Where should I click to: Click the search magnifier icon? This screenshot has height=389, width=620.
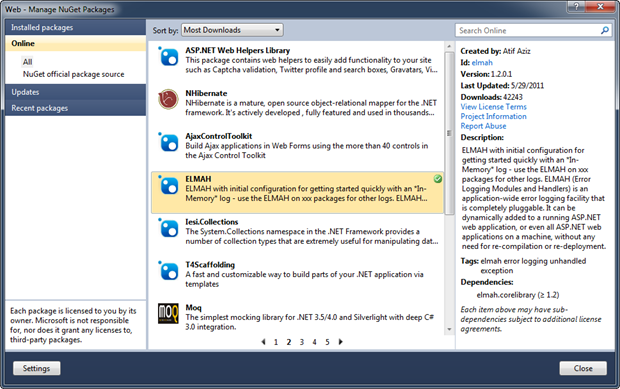click(605, 30)
